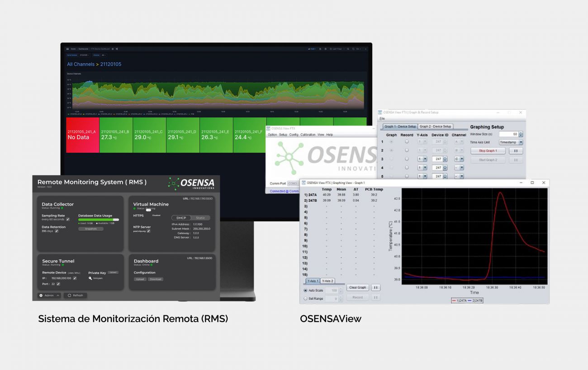Screen dimensions: 588x370
Task: Open the Option menu in OSENSA View FTX
Action: click(x=272, y=135)
